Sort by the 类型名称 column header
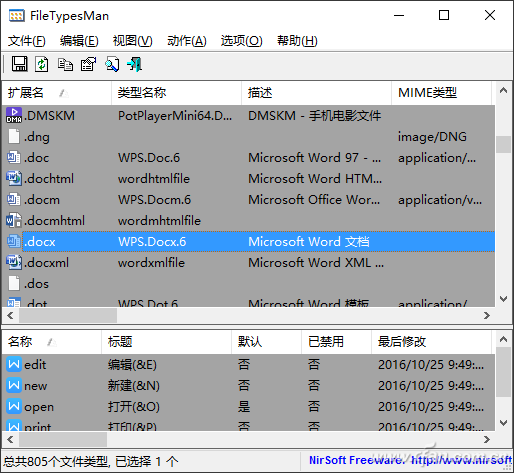514x473 pixels. click(176, 93)
